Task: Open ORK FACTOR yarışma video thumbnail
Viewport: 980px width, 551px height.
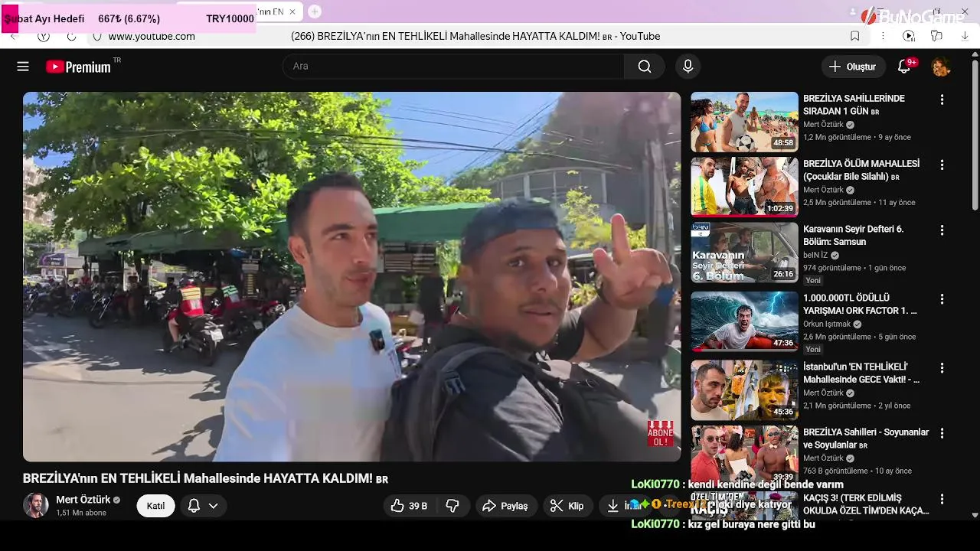Action: pos(744,321)
